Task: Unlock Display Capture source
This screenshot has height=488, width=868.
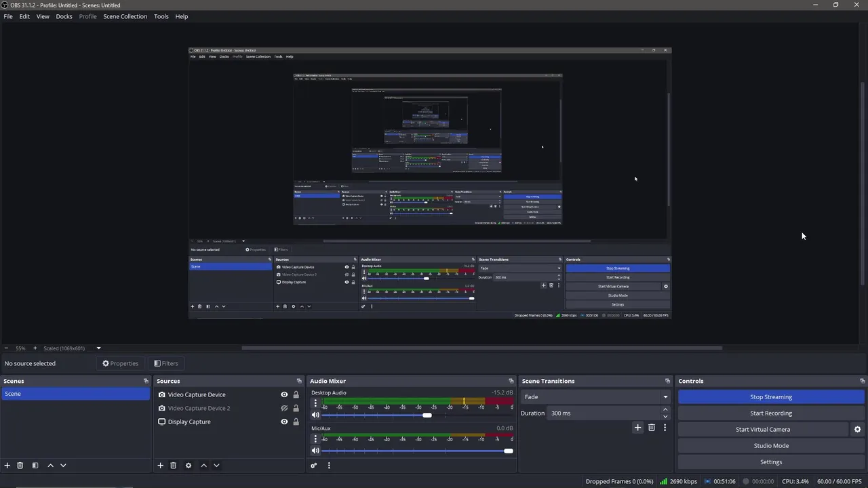Action: pyautogui.click(x=296, y=422)
